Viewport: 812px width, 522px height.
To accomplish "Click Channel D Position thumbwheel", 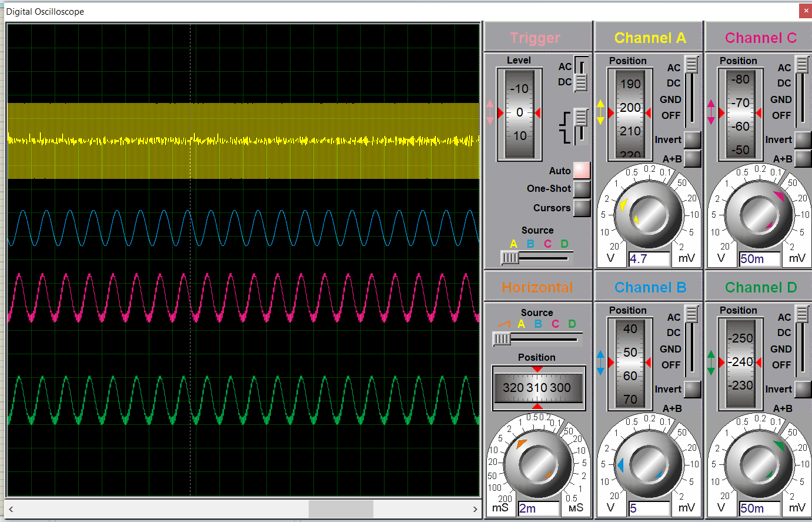I will coord(740,364).
